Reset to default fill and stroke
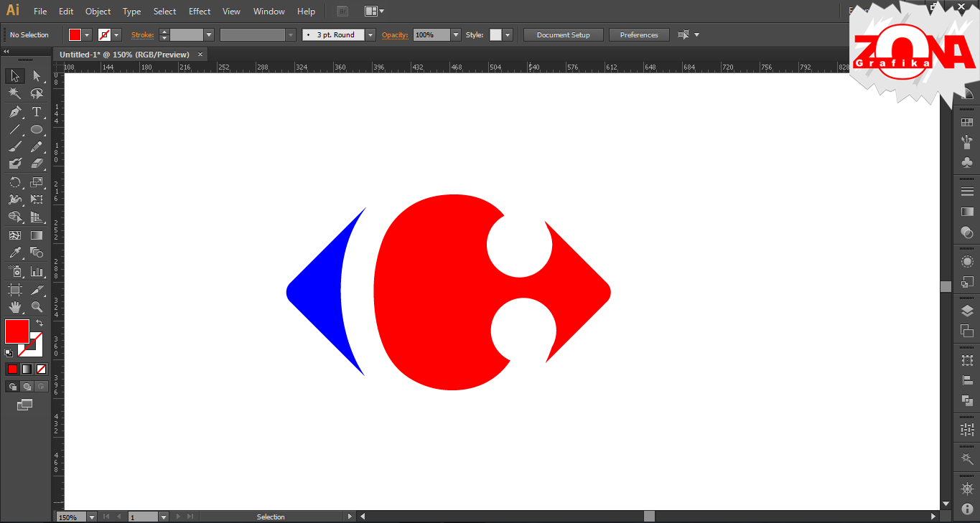The width and height of the screenshot is (980, 523). coord(9,352)
